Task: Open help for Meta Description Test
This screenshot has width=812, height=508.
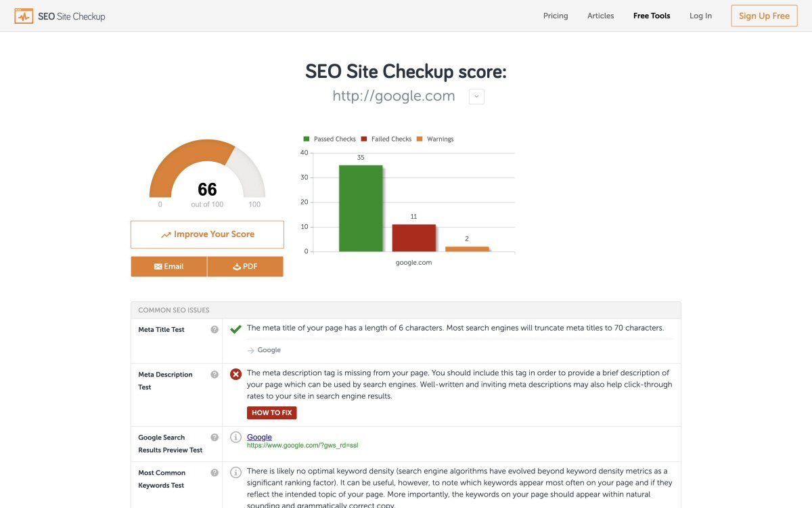Action: click(215, 375)
